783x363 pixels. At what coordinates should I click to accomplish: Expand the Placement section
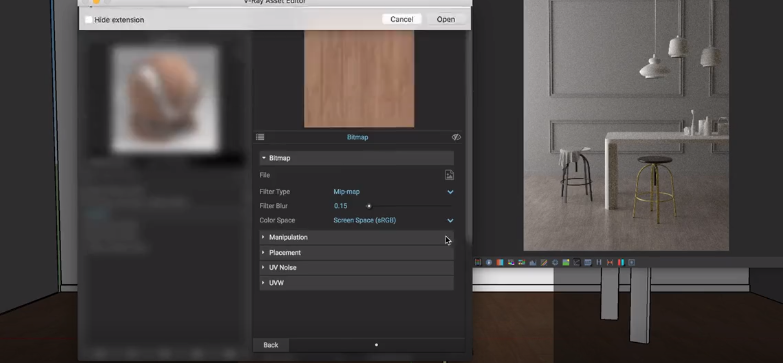[x=357, y=253]
